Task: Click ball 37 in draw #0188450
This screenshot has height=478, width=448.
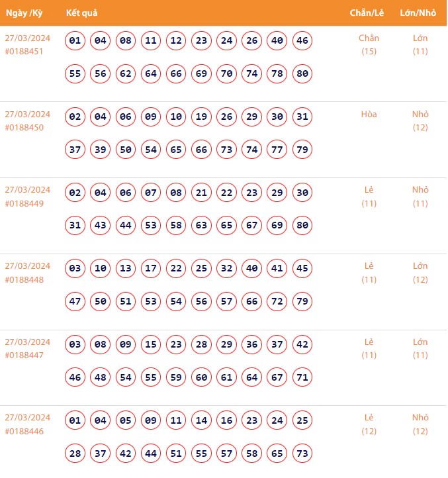Action: coord(75,150)
